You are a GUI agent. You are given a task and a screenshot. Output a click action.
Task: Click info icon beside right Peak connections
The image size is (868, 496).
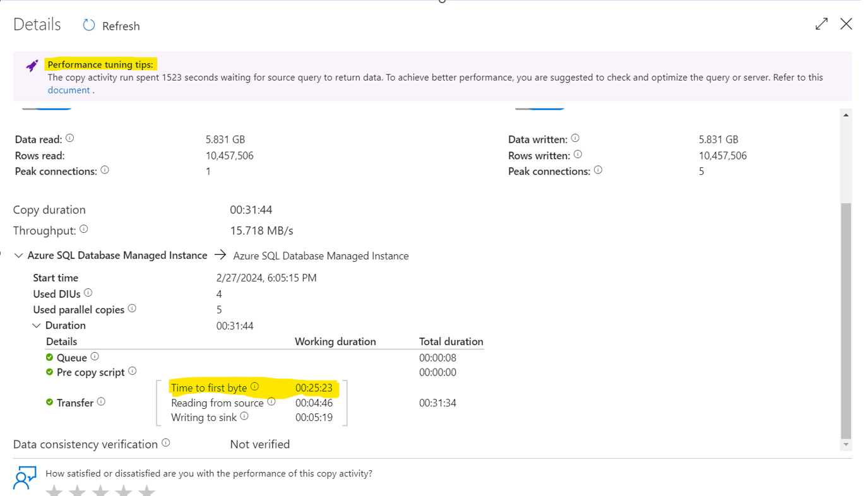click(598, 170)
